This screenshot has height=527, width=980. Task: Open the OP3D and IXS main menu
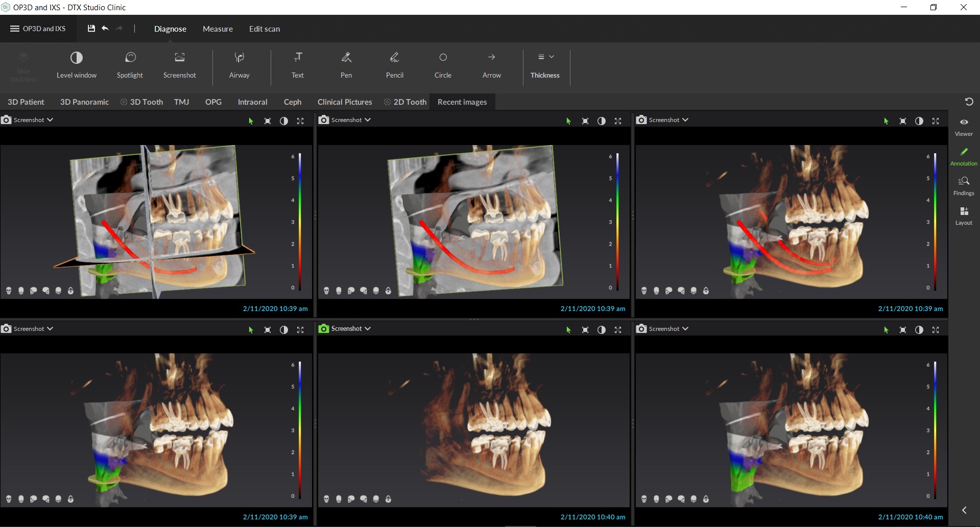tap(38, 29)
